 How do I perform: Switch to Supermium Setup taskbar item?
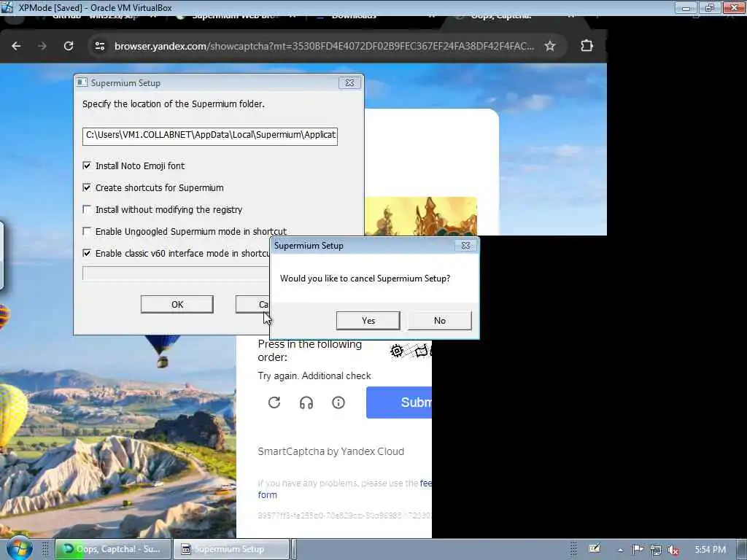tap(231, 549)
